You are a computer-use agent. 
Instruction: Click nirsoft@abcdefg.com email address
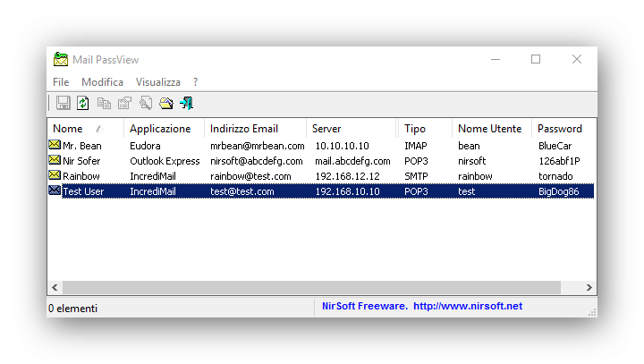pyautogui.click(x=257, y=161)
